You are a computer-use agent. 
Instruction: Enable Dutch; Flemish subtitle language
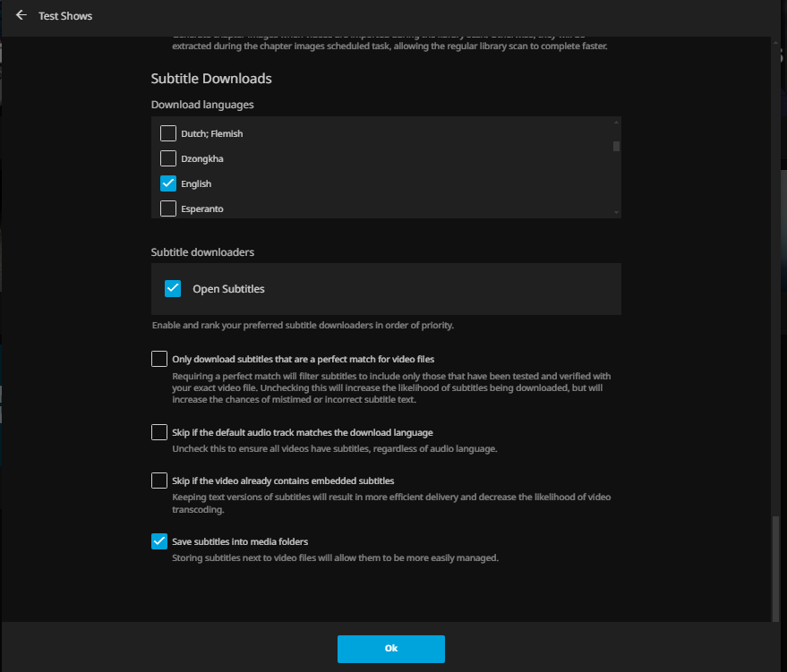click(x=167, y=133)
